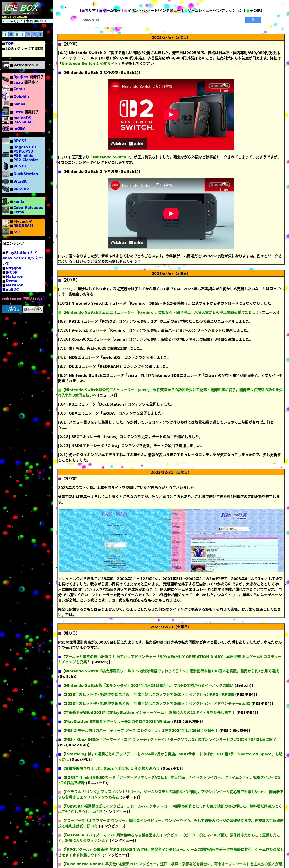Open the PS2 Classics link
This screenshot has width=289, height=868.
click(x=26, y=160)
